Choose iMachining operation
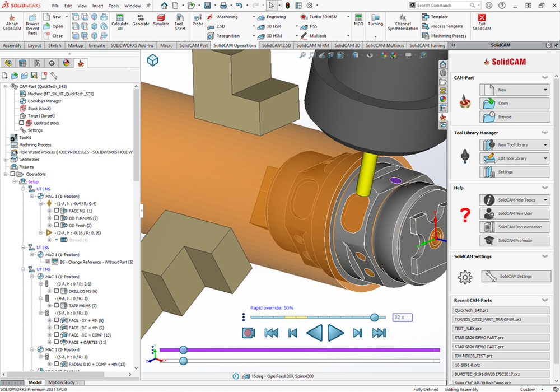Image resolution: width=560 pixels, height=392 pixels. 222,17
